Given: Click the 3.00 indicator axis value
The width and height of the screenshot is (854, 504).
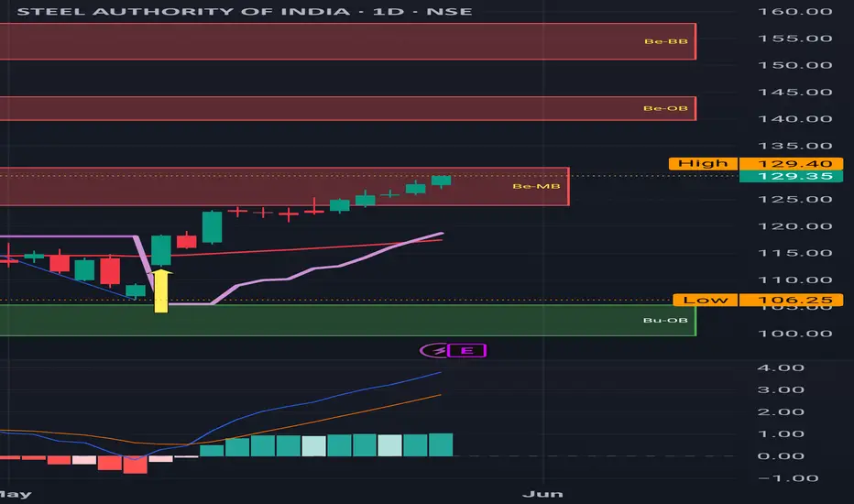Looking at the screenshot, I should coord(781,390).
